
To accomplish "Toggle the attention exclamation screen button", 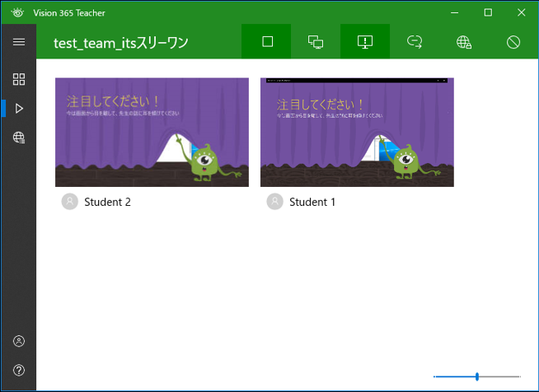I will 365,41.
